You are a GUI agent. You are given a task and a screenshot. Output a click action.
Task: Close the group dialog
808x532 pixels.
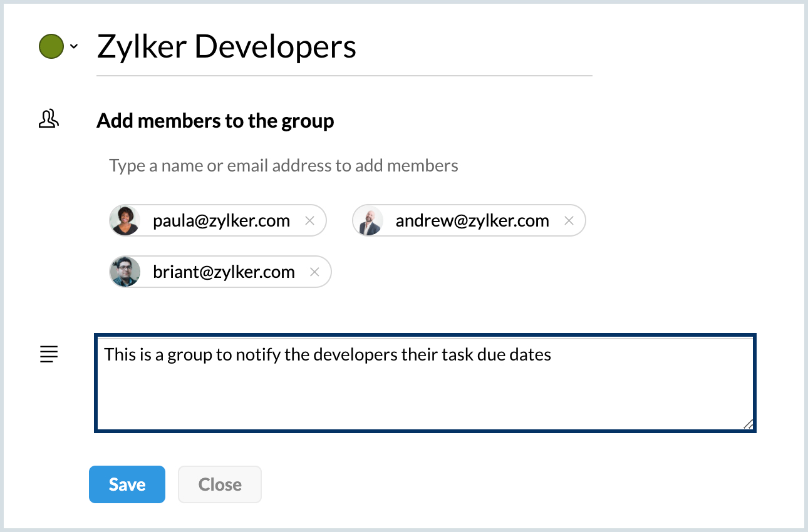220,484
